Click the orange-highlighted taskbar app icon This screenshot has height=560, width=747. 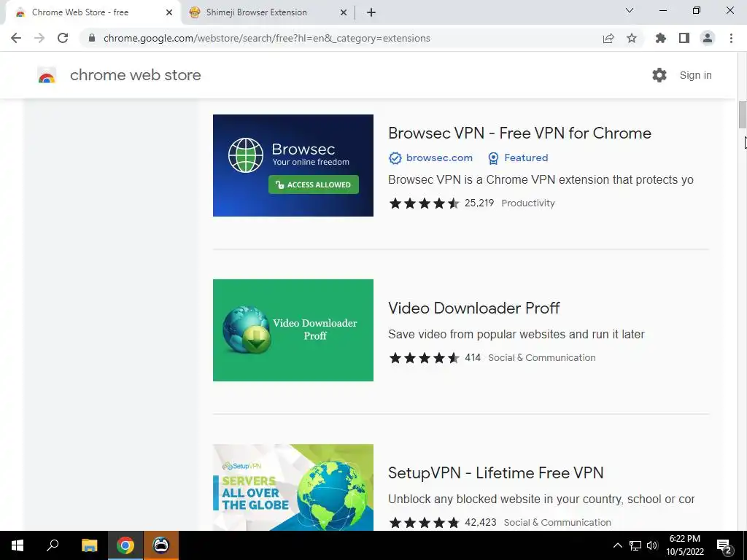161,545
